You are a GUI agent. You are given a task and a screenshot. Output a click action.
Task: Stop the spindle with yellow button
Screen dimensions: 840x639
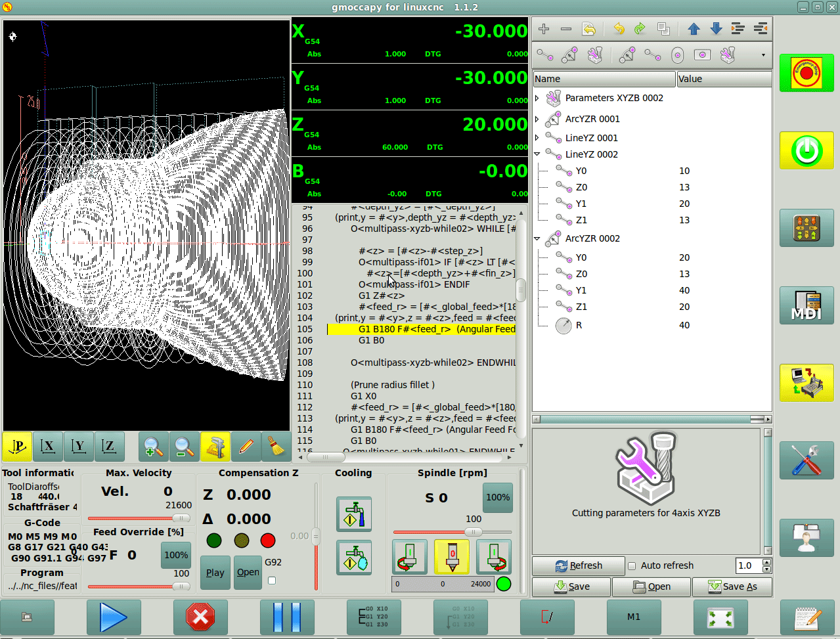point(452,557)
